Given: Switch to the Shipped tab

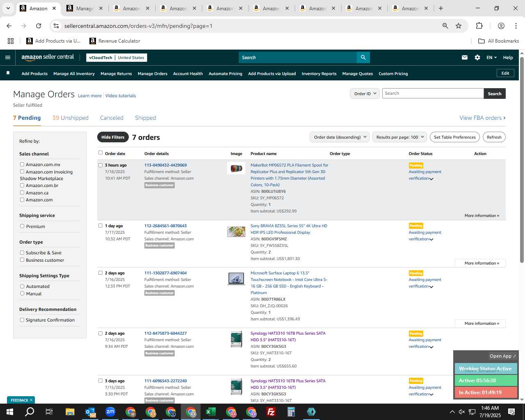Looking at the screenshot, I should tap(146, 118).
